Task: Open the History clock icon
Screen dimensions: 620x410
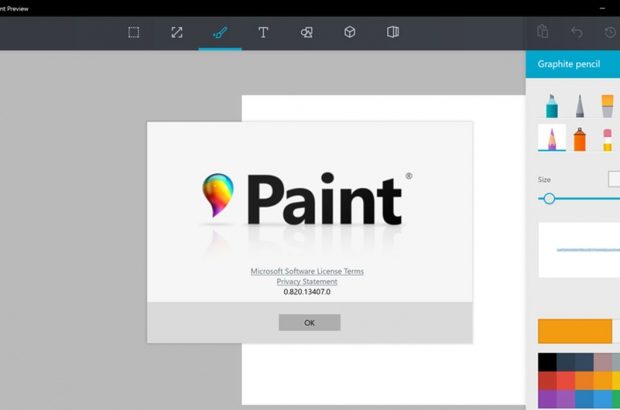Action: click(x=611, y=32)
